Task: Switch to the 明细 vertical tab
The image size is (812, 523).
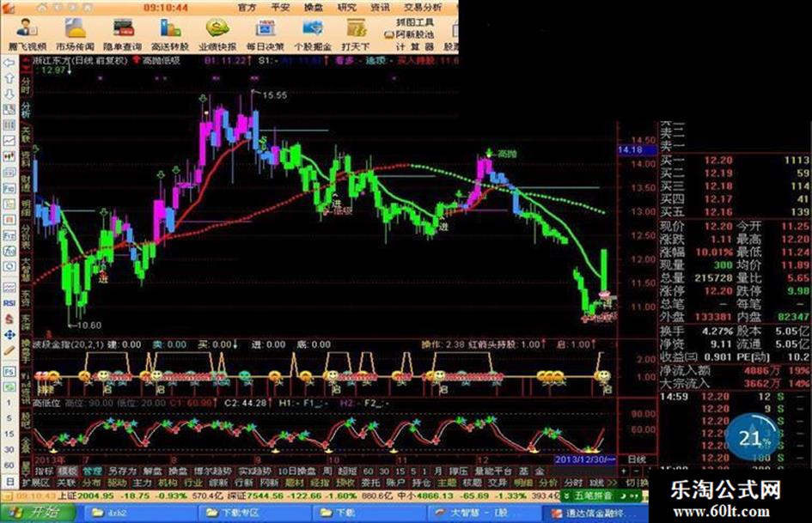Action: click(x=26, y=209)
